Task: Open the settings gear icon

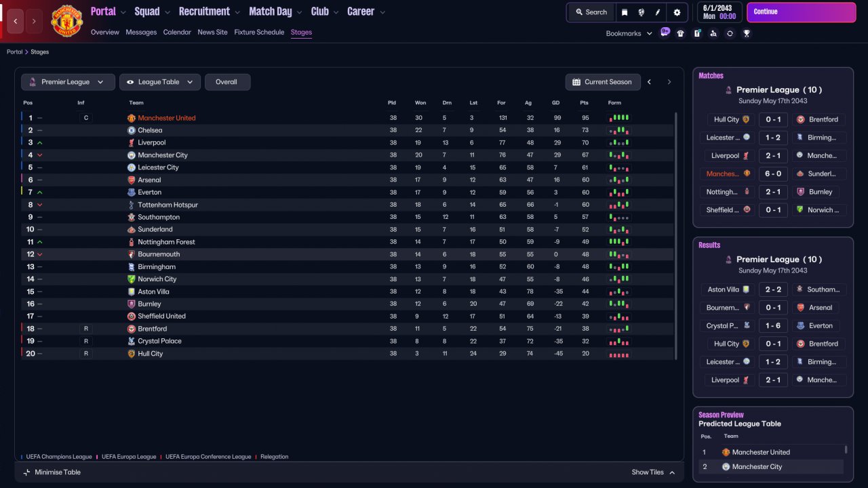Action: pyautogui.click(x=677, y=12)
